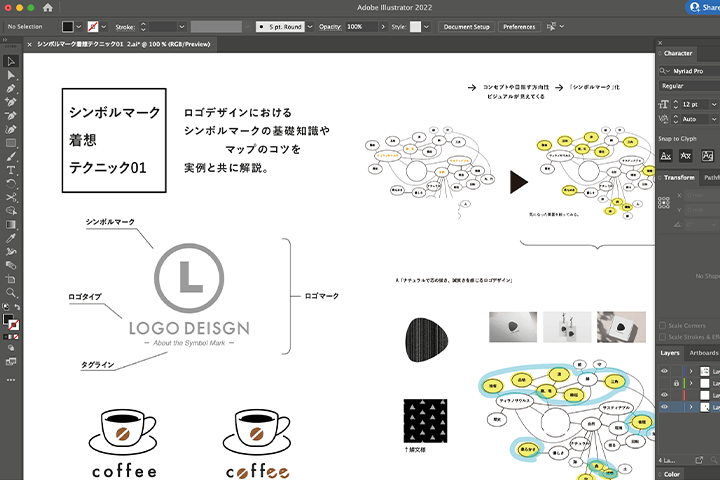Expand the second layer disclosure arrow

(x=691, y=383)
